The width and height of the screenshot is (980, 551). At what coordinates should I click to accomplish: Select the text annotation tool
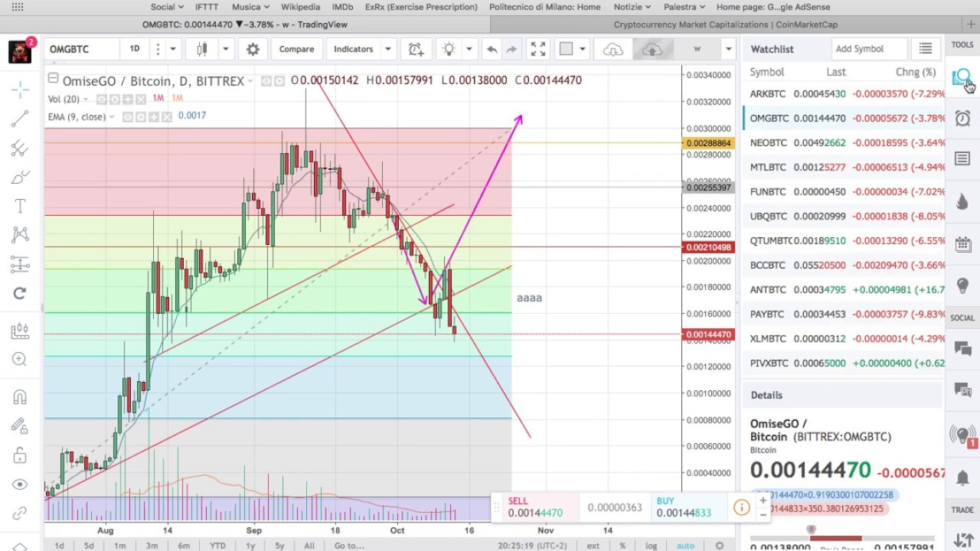click(20, 207)
